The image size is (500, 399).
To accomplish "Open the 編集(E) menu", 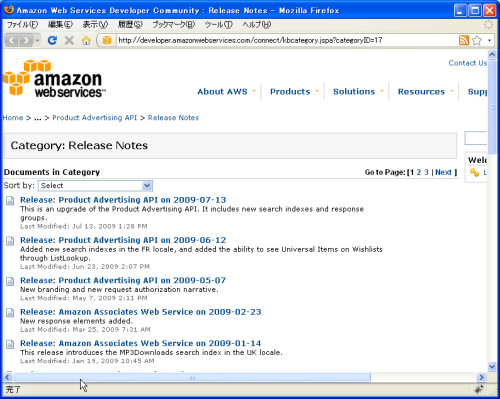I will [x=60, y=24].
